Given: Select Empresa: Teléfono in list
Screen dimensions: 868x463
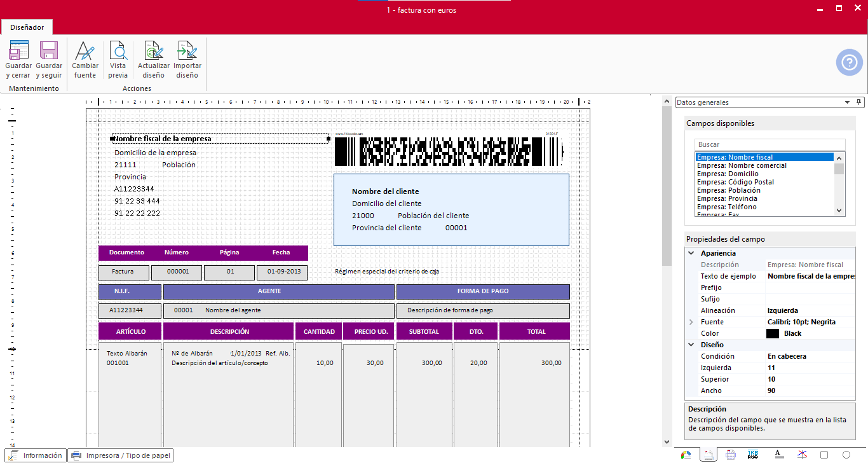Looking at the screenshot, I should pyautogui.click(x=764, y=207).
